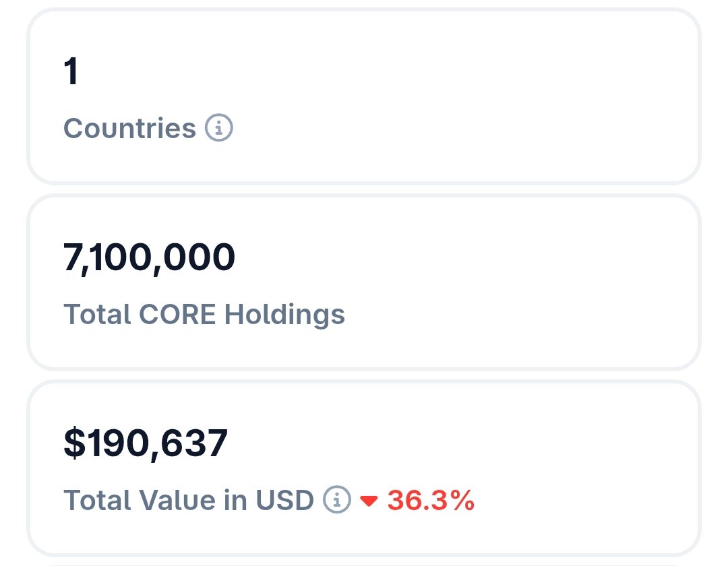Click the Countries count value 1
Image resolution: width=728 pixels, height=566 pixels.
tap(71, 71)
